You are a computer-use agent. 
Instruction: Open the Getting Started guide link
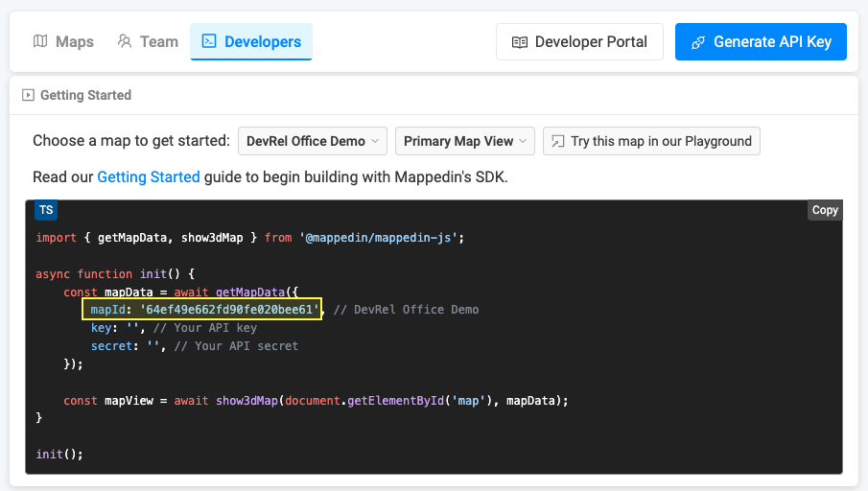click(x=149, y=176)
